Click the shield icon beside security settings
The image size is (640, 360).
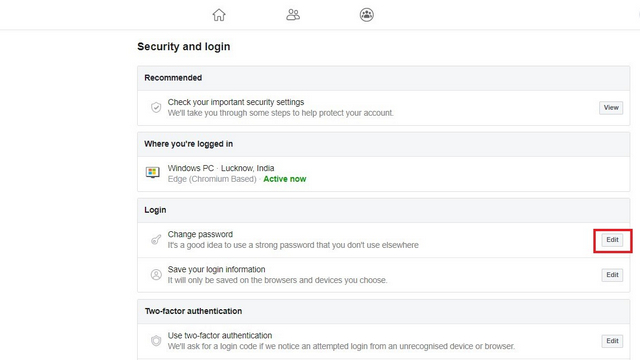click(x=156, y=107)
